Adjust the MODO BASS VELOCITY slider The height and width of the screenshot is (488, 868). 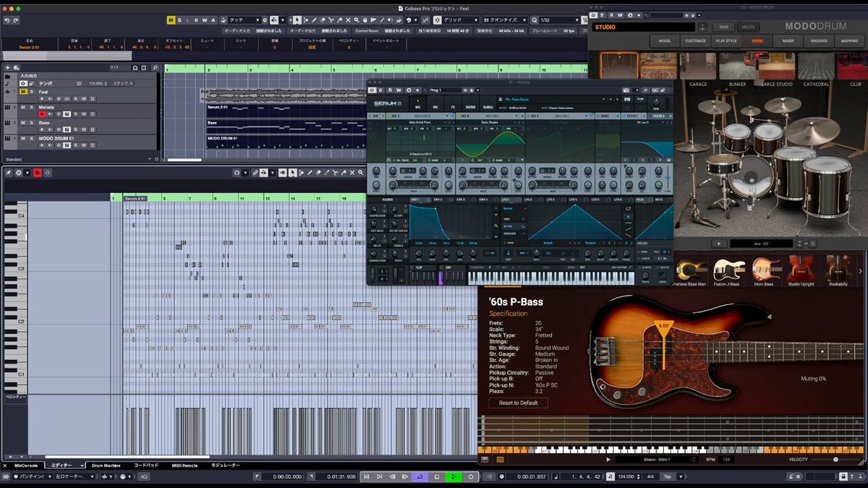tap(835, 459)
